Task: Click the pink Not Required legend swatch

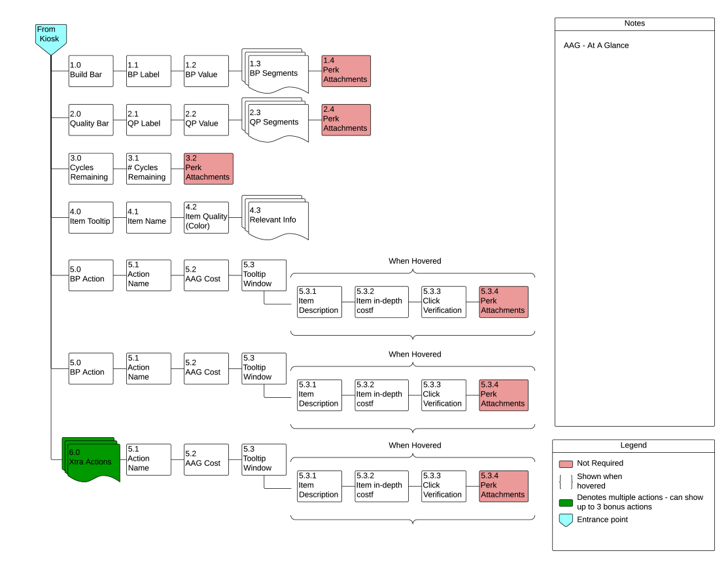Action: [566, 463]
